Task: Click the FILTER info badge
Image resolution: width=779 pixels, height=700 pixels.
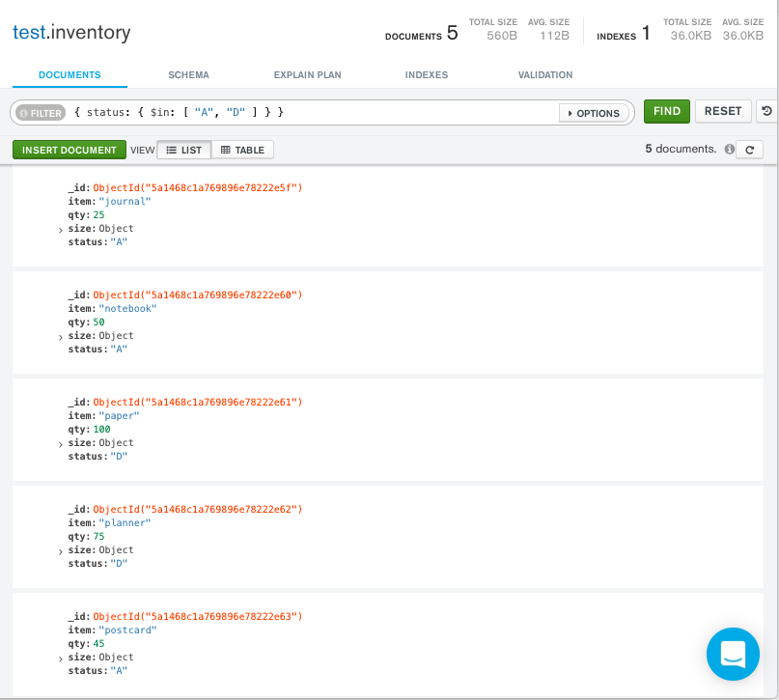Action: [40, 112]
